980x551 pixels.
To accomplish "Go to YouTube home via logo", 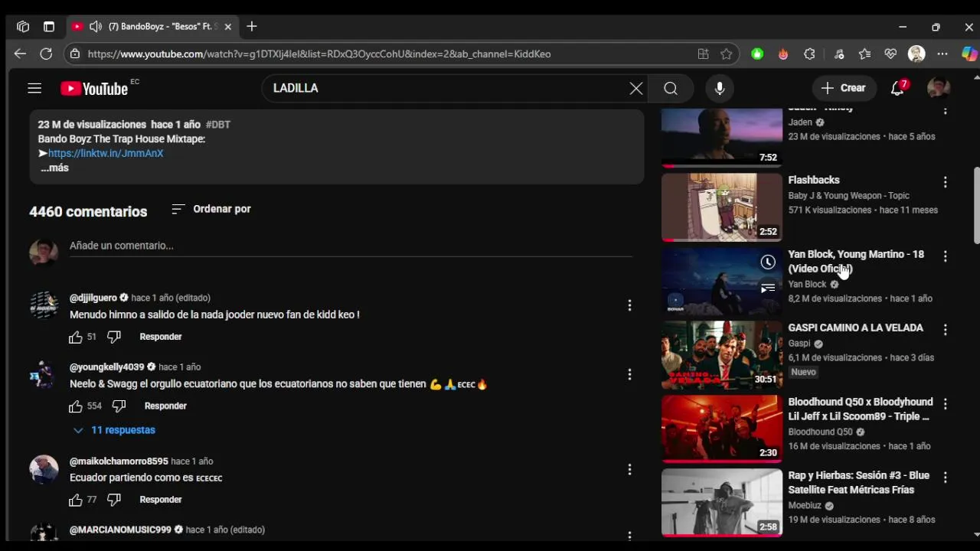I will tap(94, 89).
